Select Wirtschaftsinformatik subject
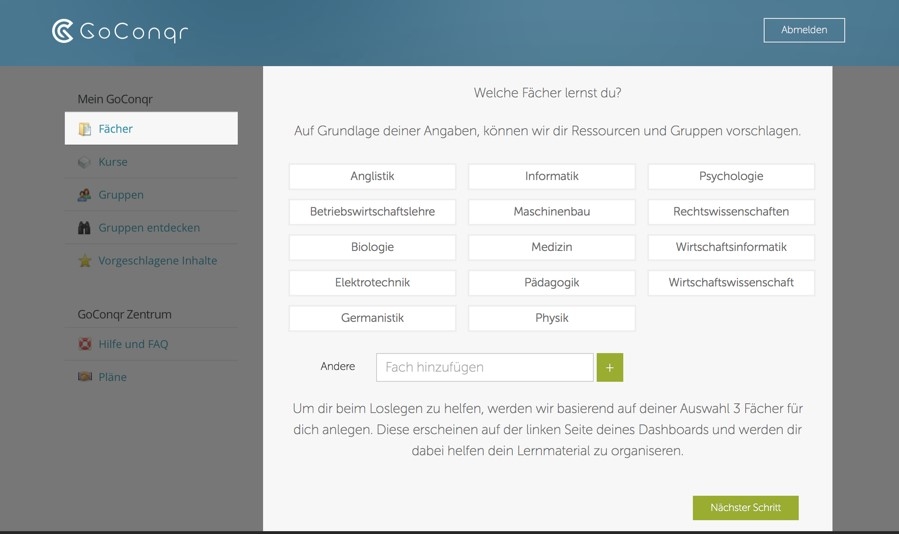899x534 pixels. pyautogui.click(x=730, y=247)
